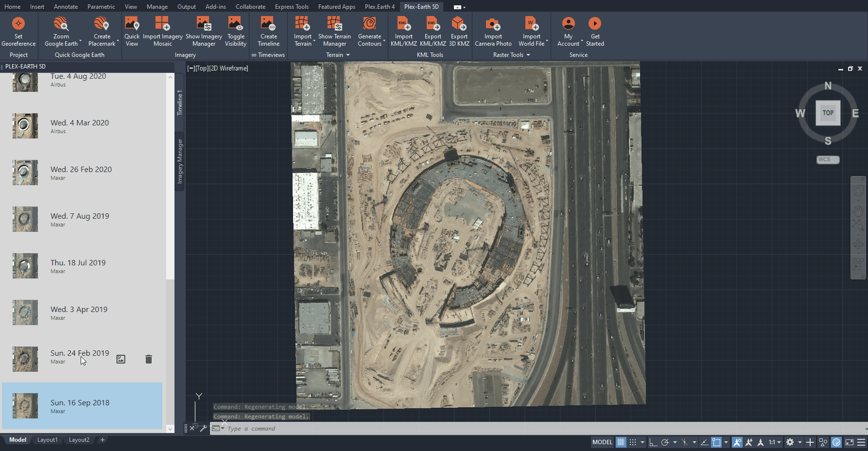Screen dimensions: 868x451
Task: Click the Set Georeference tool
Action: 18,32
